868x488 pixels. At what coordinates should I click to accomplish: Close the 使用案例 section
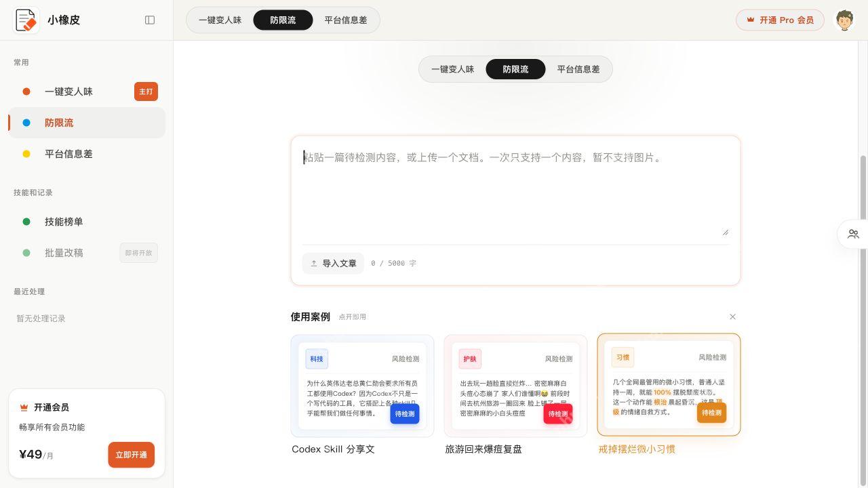point(732,317)
